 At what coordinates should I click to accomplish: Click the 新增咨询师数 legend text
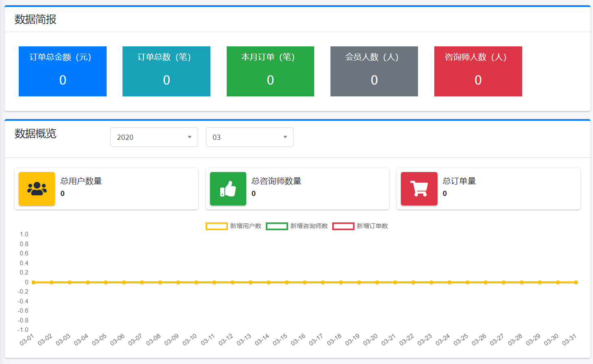point(309,226)
